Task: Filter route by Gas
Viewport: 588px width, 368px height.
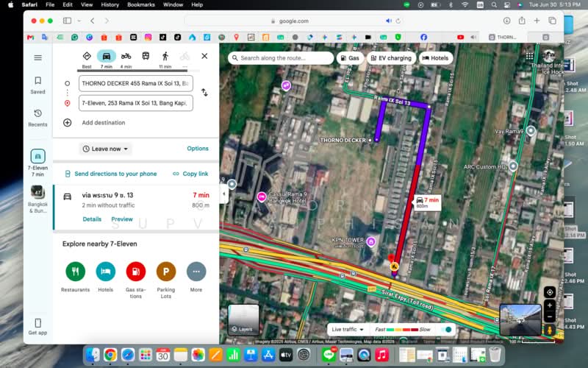Action: (350, 58)
